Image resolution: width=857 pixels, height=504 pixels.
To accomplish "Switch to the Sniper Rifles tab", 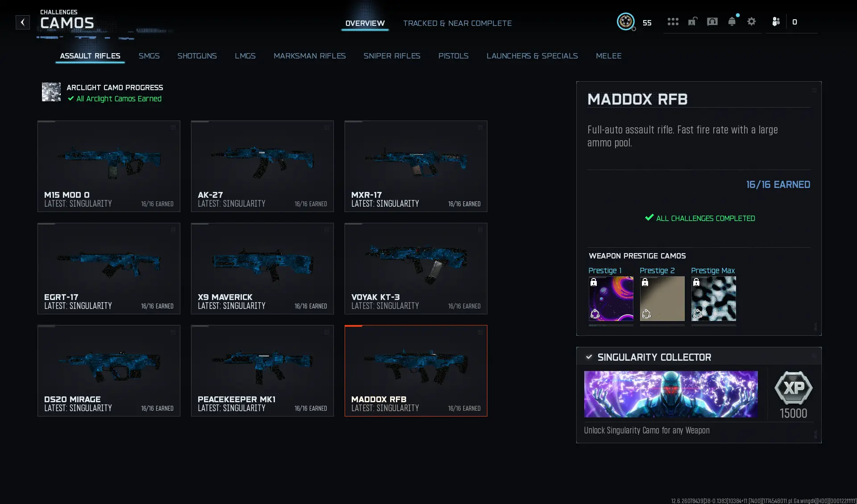I will pos(392,56).
